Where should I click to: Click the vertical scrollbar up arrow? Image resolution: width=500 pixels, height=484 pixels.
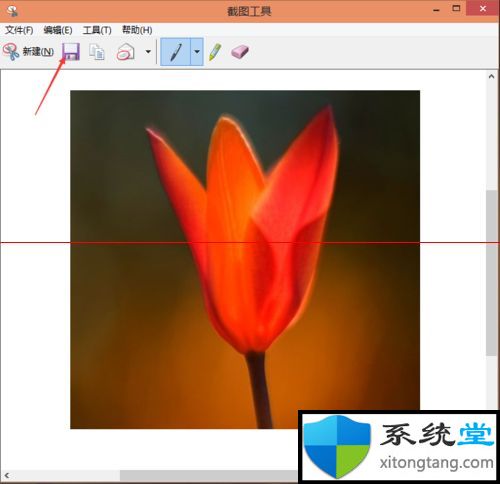pyautogui.click(x=491, y=76)
